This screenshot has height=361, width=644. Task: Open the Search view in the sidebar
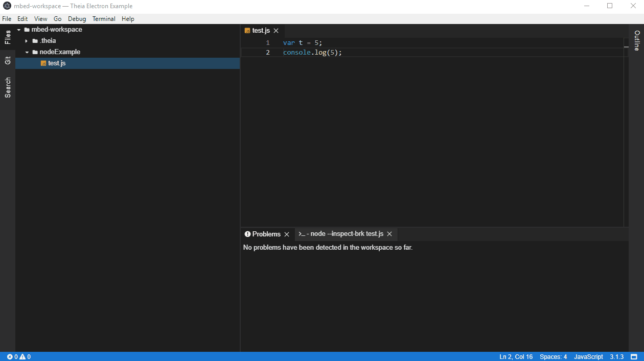click(7, 87)
